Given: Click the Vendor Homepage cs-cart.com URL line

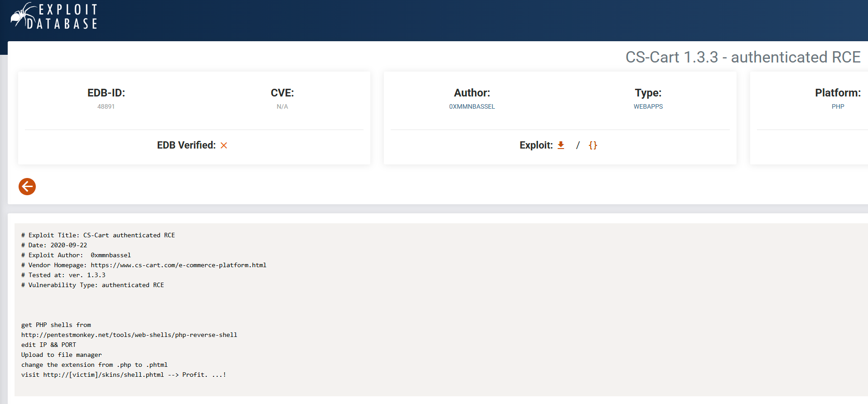Looking at the screenshot, I should pos(144,265).
